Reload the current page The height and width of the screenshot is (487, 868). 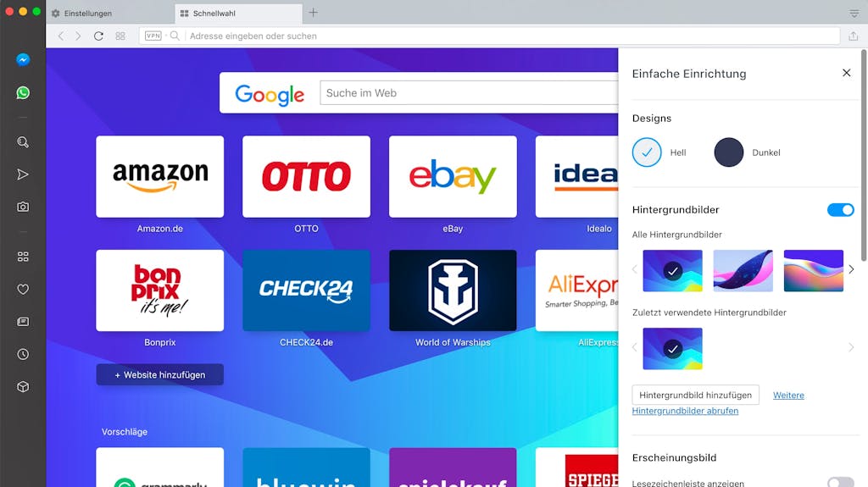point(98,36)
